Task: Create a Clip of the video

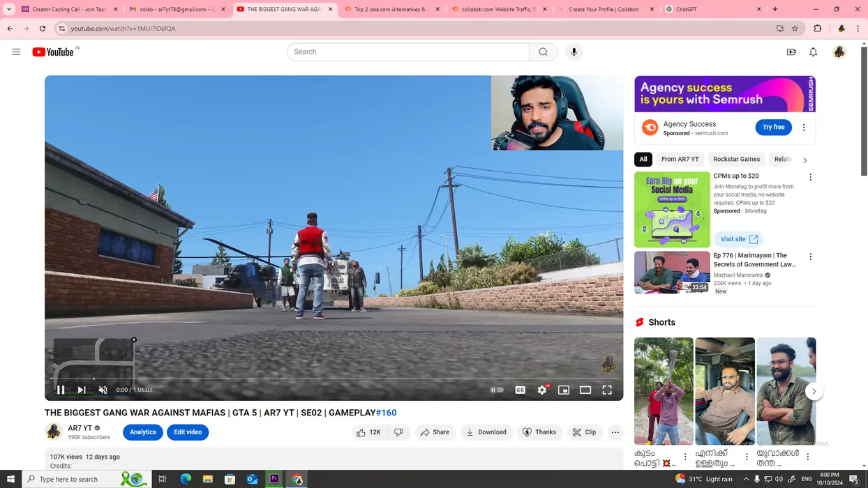Action: (585, 432)
